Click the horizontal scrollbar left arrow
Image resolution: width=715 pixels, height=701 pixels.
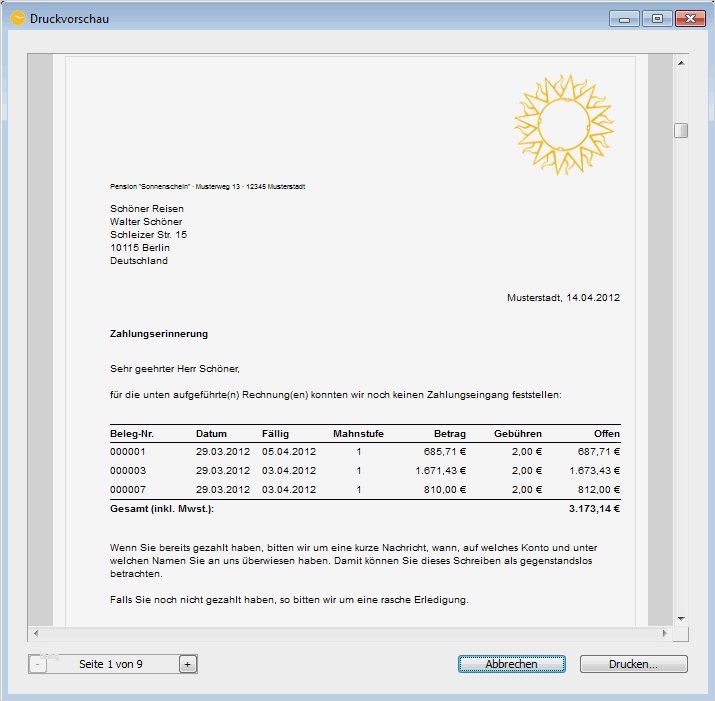tap(36, 633)
